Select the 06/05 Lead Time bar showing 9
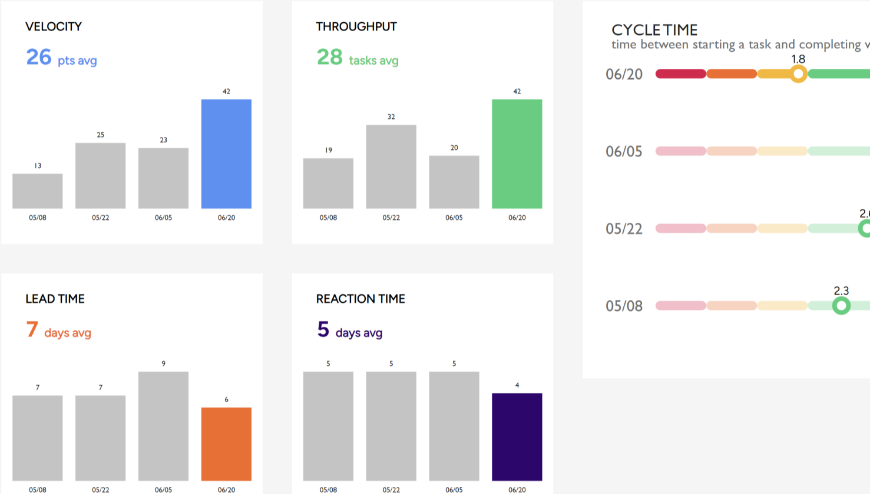Viewport: 870px width, 494px height. (x=163, y=426)
